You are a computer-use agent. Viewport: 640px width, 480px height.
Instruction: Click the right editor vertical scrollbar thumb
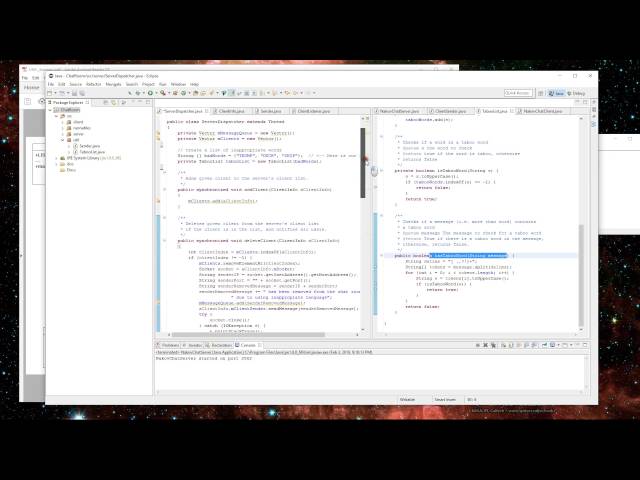581,276
